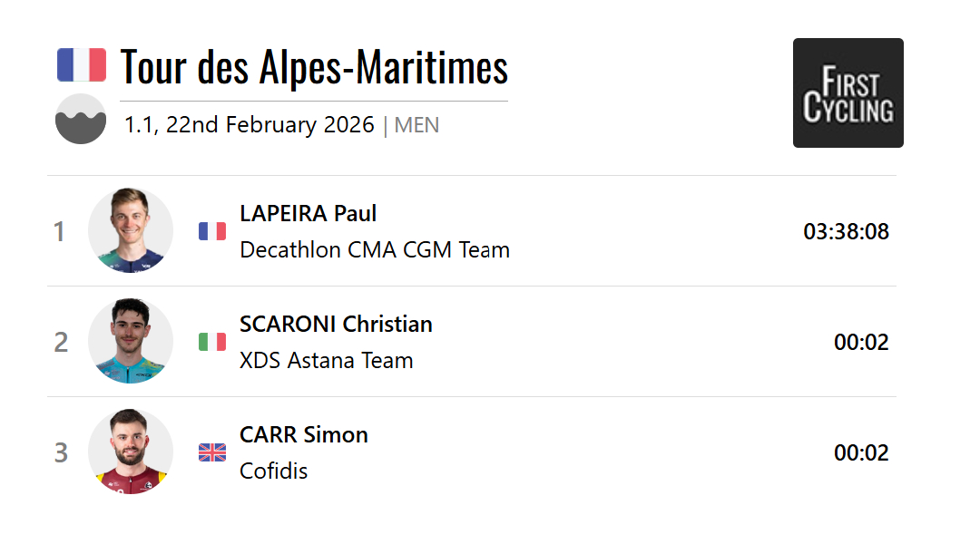
Task: Select the CARR Simon rider name
Action: tap(304, 434)
